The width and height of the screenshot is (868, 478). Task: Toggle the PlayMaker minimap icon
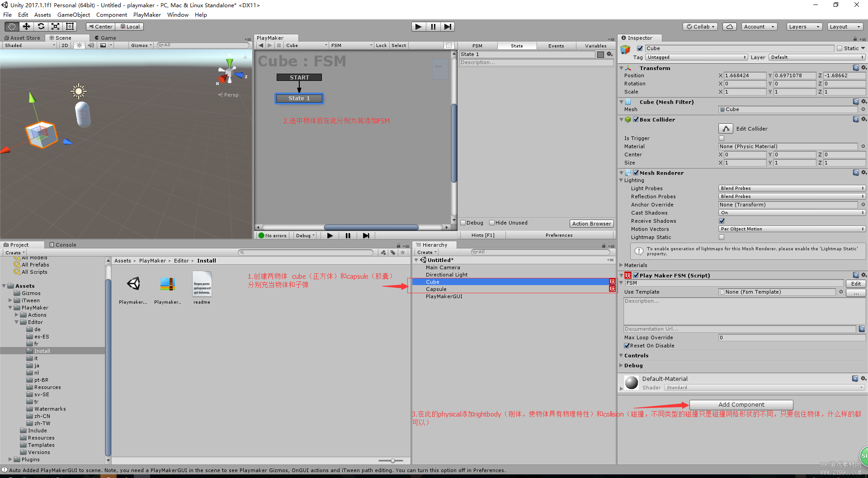click(x=448, y=45)
